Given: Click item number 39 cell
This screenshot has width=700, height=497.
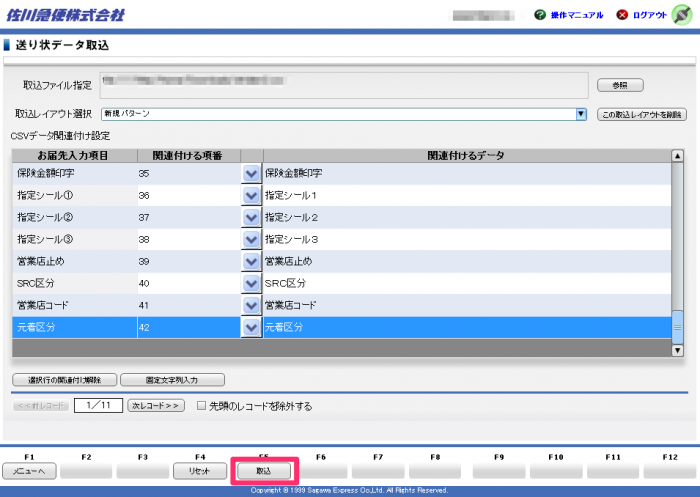Looking at the screenshot, I should click(x=189, y=261).
